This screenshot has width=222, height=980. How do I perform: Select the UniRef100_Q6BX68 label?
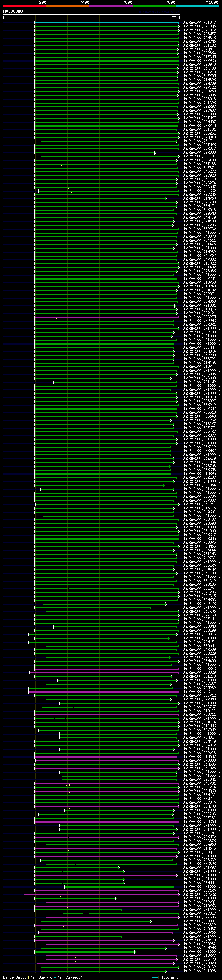(199, 822)
